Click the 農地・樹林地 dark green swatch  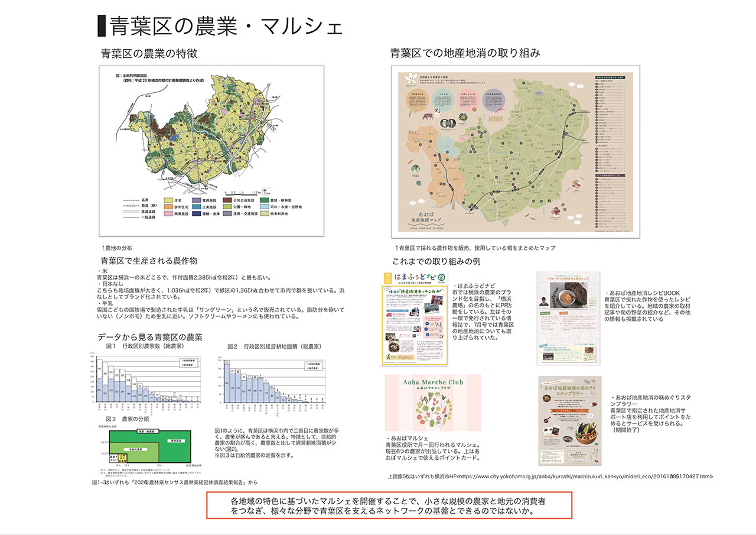point(265,200)
